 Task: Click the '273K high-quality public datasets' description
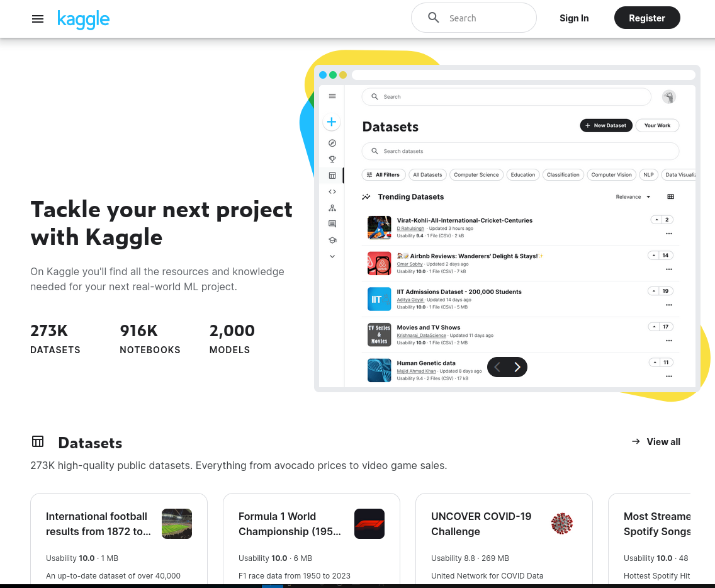239,465
